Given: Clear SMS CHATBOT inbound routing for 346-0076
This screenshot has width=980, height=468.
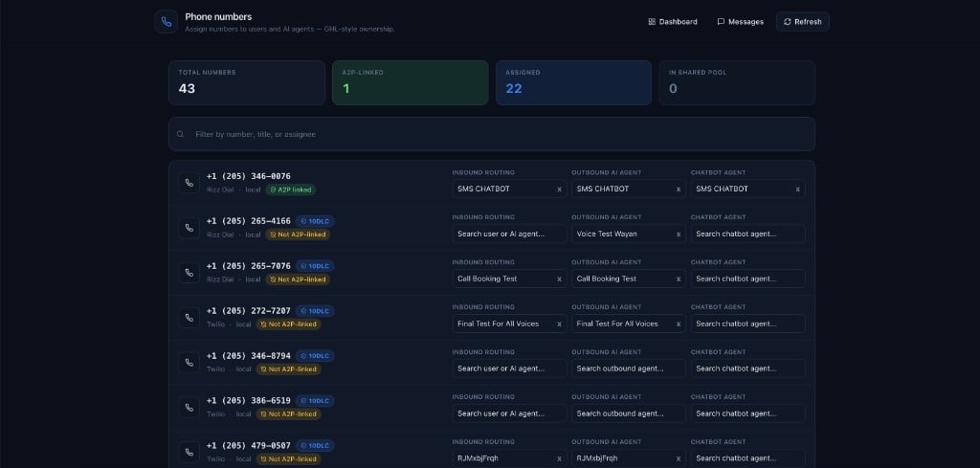Looking at the screenshot, I should pyautogui.click(x=559, y=189).
